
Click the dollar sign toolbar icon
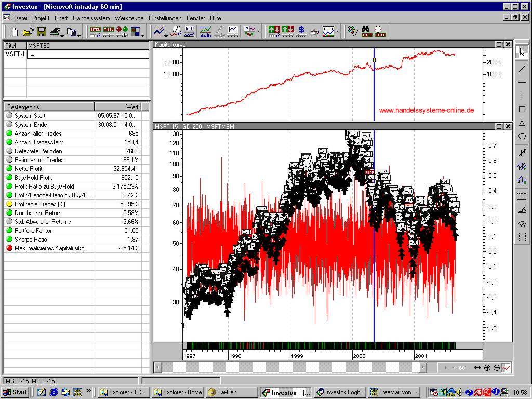tap(301, 32)
